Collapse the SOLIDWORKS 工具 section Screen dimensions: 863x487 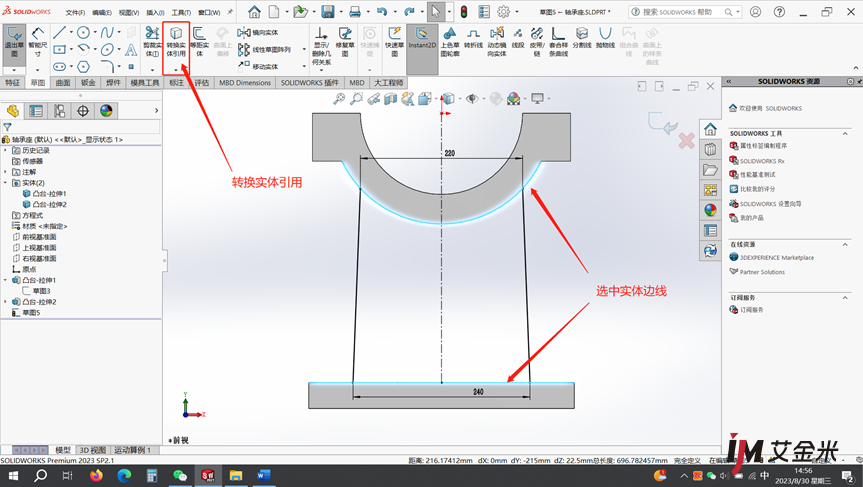click(845, 133)
